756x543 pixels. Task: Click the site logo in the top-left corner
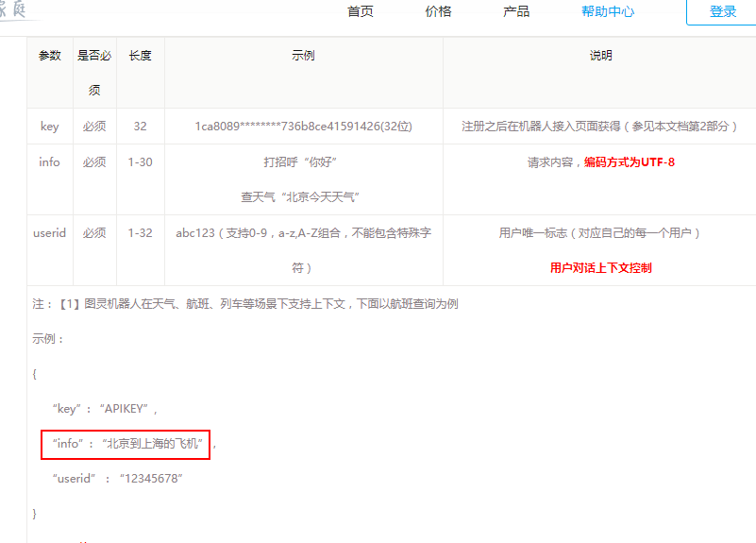pos(19,9)
